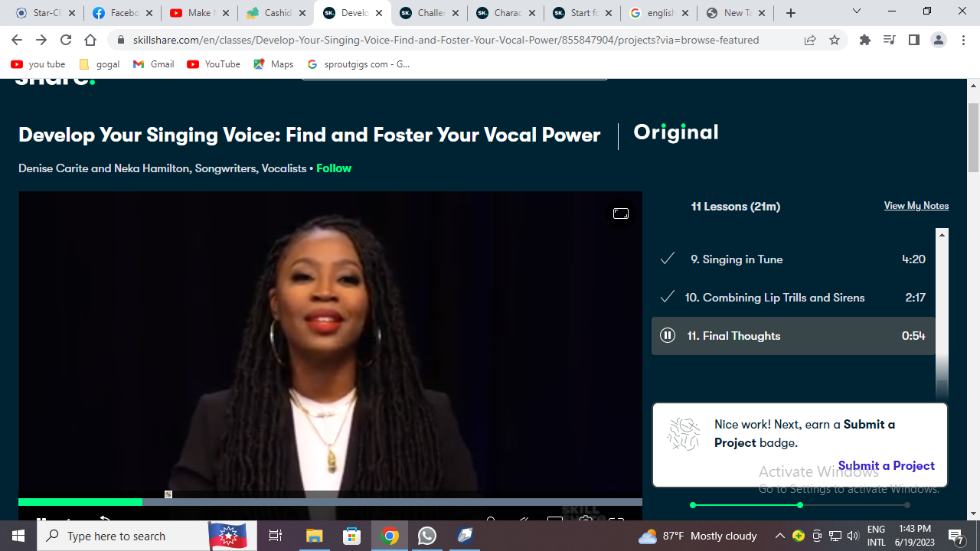Switch to the Facebook tab
This screenshot has width=980, height=551.
click(x=121, y=13)
